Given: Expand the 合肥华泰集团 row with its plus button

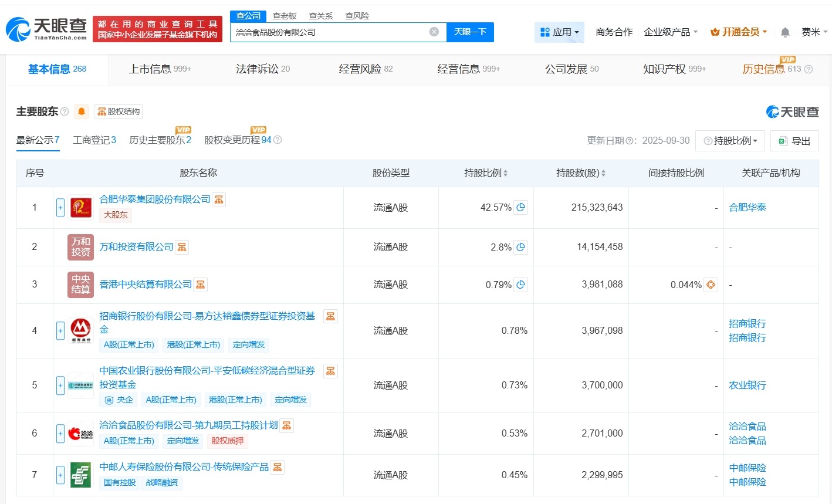Looking at the screenshot, I should (x=60, y=207).
